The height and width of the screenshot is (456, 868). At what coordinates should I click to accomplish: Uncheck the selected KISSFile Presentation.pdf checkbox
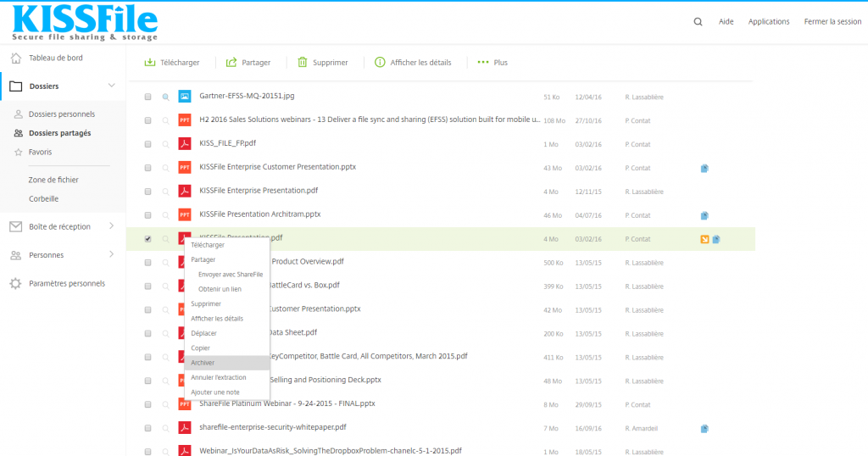click(147, 239)
